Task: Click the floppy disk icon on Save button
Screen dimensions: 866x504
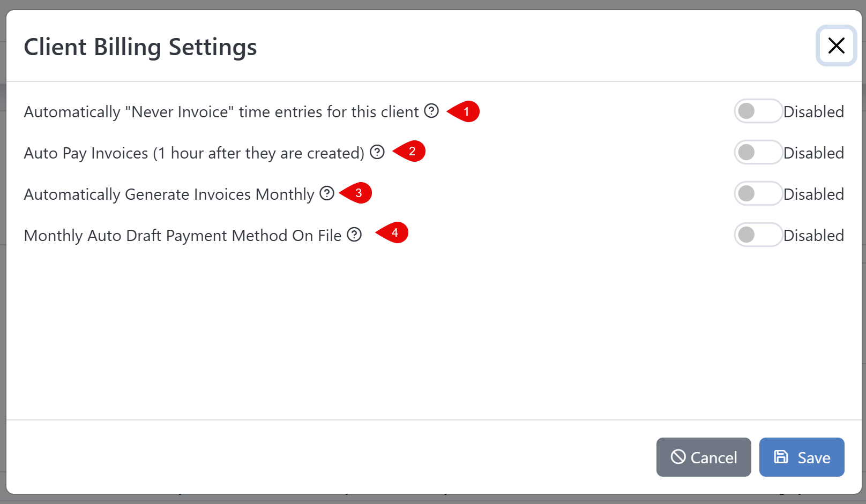Action: click(780, 457)
